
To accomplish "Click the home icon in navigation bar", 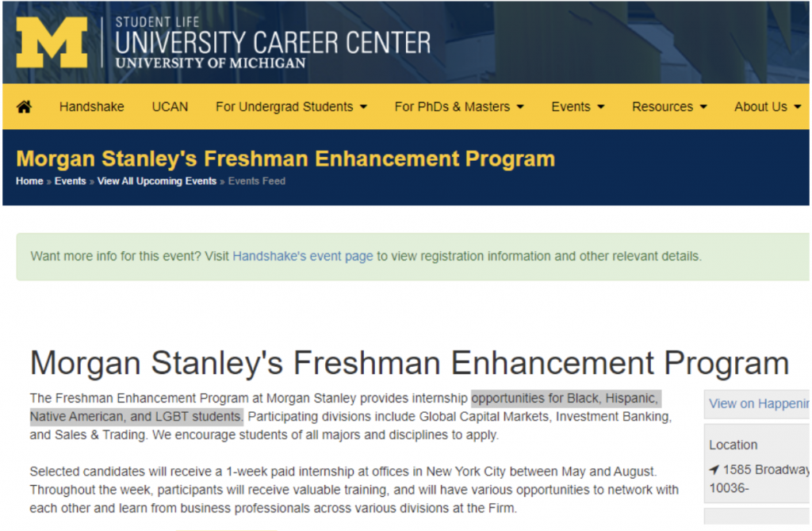I will tap(24, 107).
